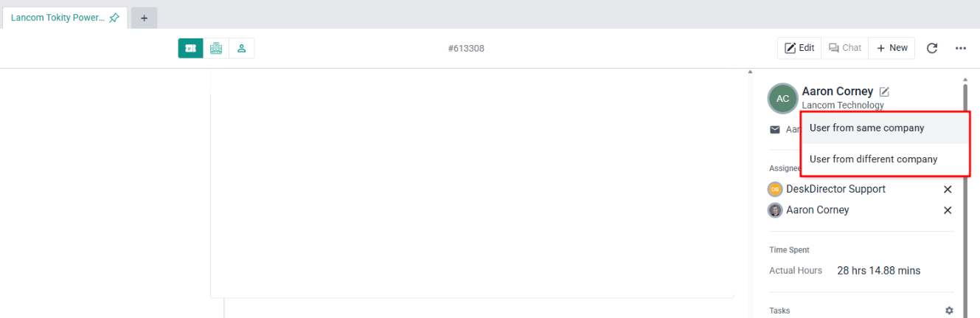The height and width of the screenshot is (318, 980).
Task: Refresh the ticket with the reload icon
Action: coord(932,48)
